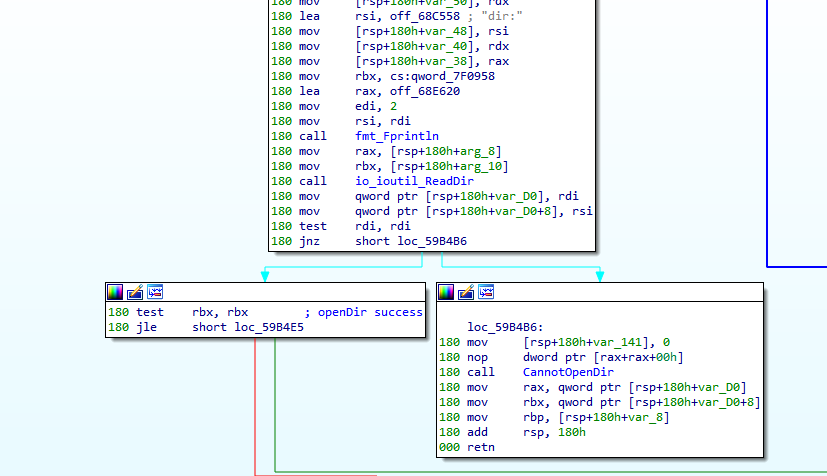Select the cs:qword_7F0958 operand
This screenshot has width=827, height=476.
click(x=424, y=75)
